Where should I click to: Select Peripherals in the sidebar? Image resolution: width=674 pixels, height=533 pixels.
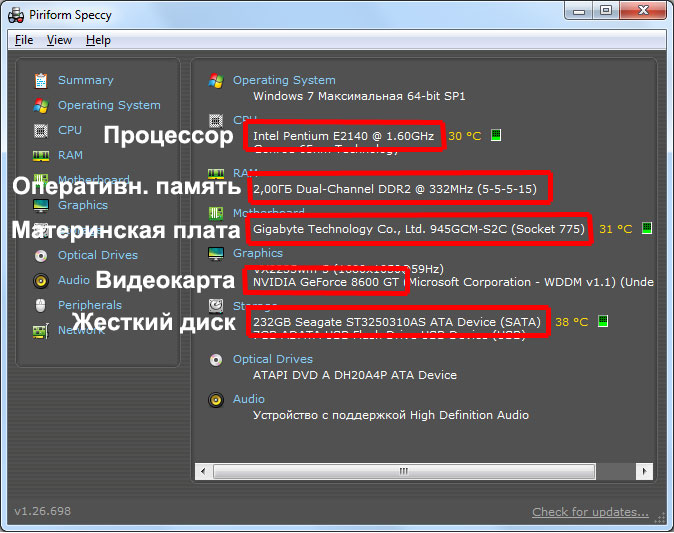click(x=89, y=305)
